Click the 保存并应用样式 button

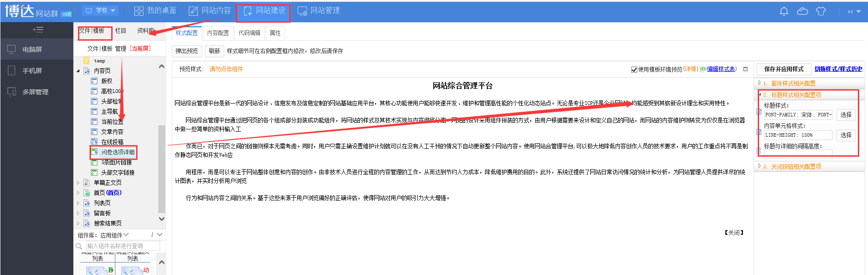[x=784, y=69]
